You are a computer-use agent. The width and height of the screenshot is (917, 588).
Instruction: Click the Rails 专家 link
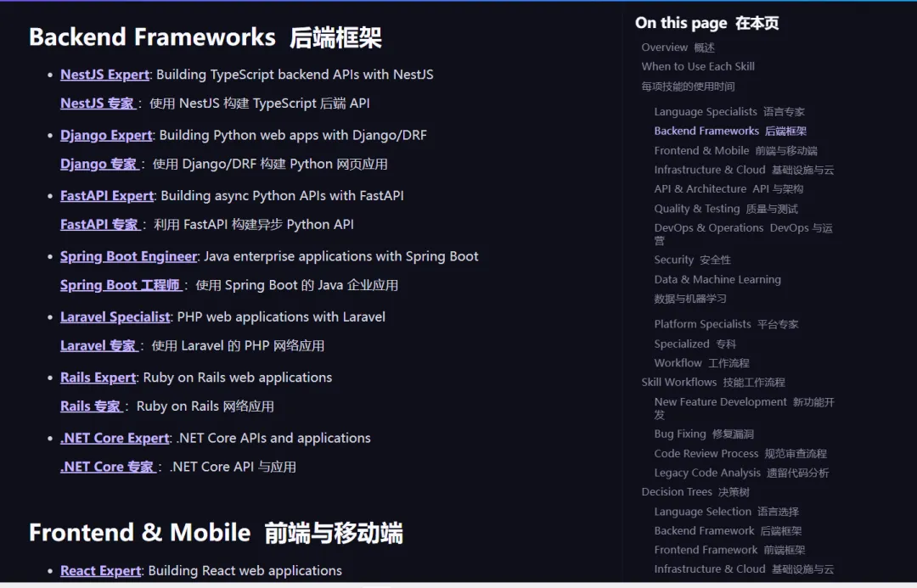coord(91,406)
